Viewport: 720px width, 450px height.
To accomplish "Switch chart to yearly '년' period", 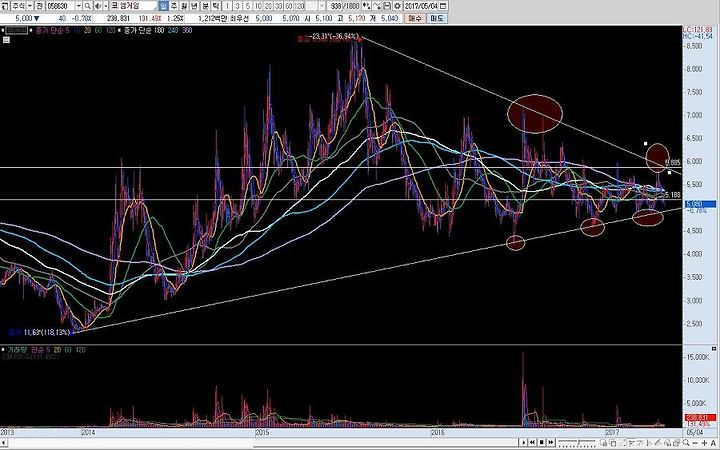I will click(x=194, y=6).
